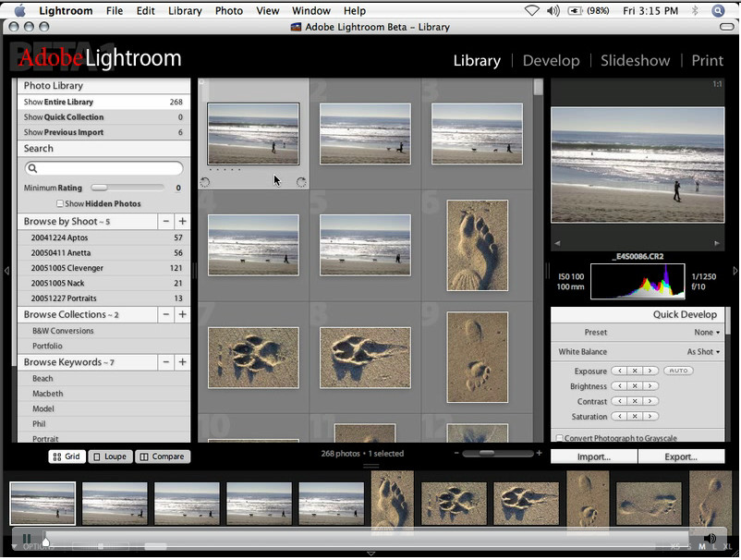Screen dimensions: 741x560
Task: Mute audio with the speaker icon
Action: [710, 538]
